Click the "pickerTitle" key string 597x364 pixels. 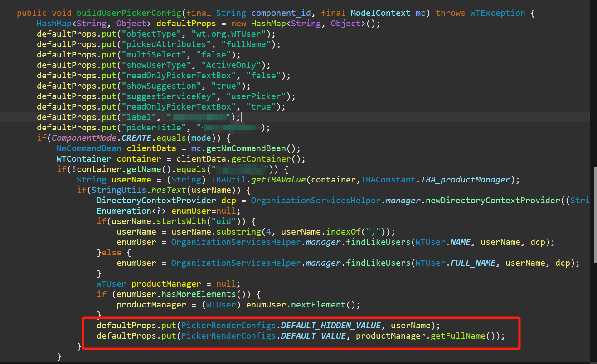(154, 128)
